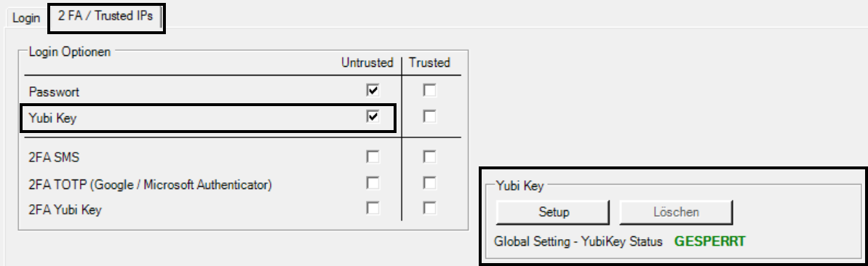Click the Global Setting - YubiKey Status label
868x266 pixels.
click(578, 242)
